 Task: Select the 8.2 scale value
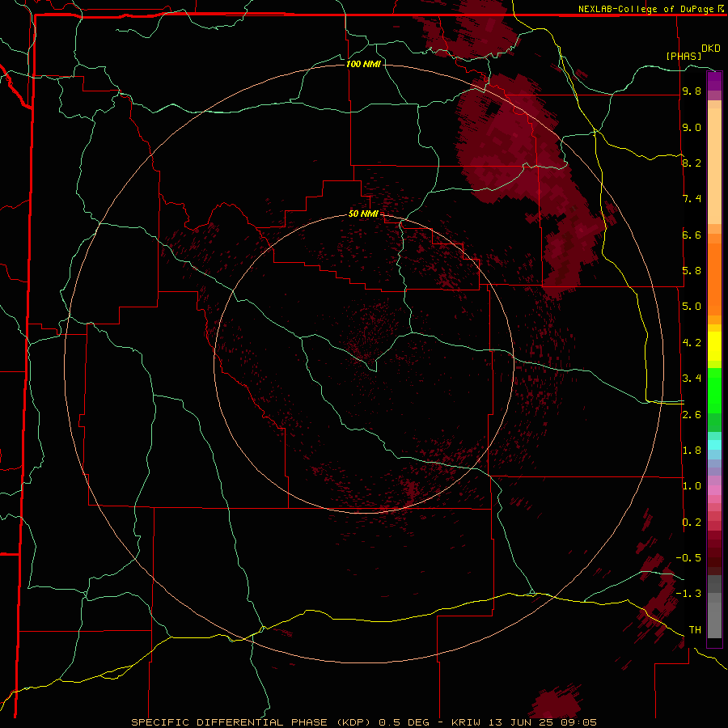pos(692,163)
